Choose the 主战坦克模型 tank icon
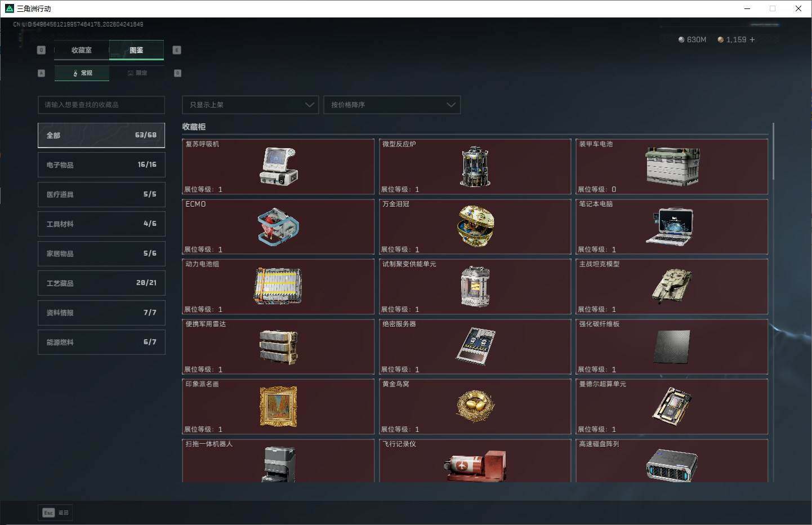Image resolution: width=812 pixels, height=525 pixels. 672,286
